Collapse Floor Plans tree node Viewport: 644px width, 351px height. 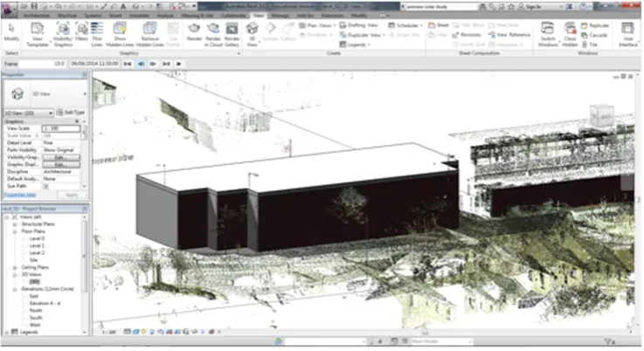tap(15, 231)
